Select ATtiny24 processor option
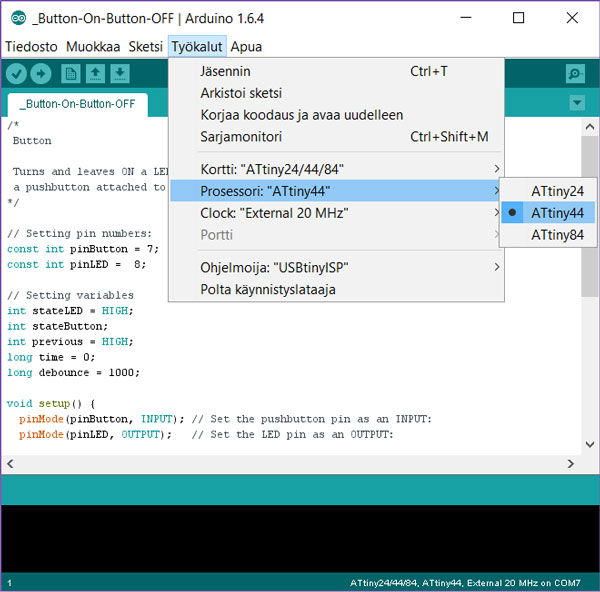600x592 pixels. [x=548, y=191]
